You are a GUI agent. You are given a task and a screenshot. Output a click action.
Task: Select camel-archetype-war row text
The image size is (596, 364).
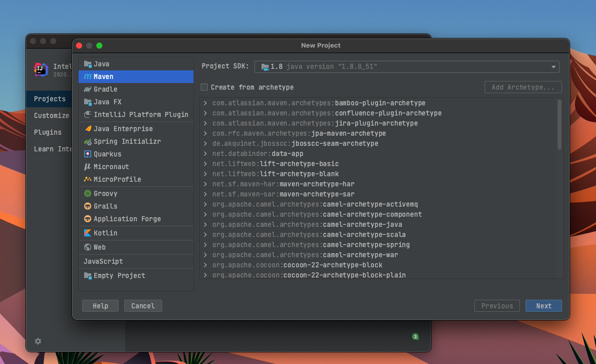tap(305, 255)
